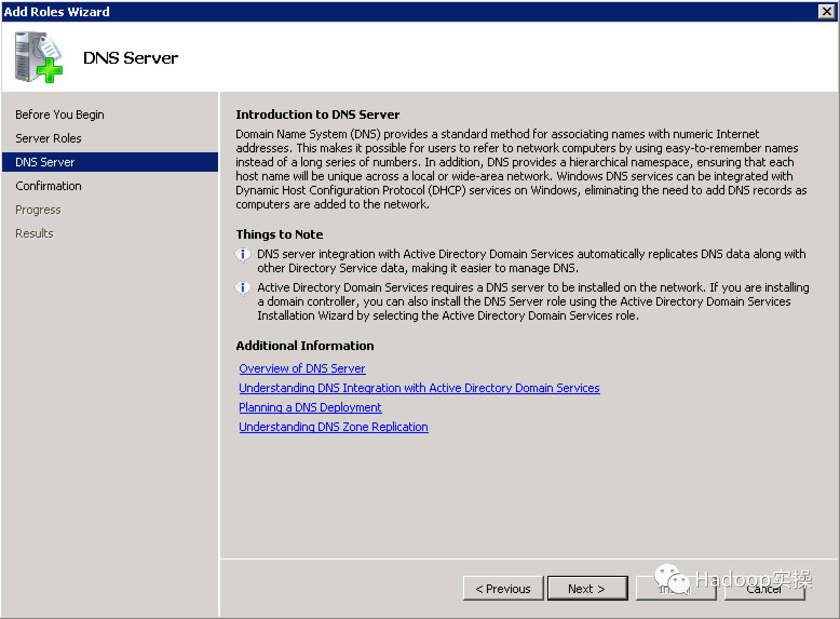Click the first information icon under Things to Note
Image resolution: width=840 pixels, height=619 pixels.
[x=243, y=254]
